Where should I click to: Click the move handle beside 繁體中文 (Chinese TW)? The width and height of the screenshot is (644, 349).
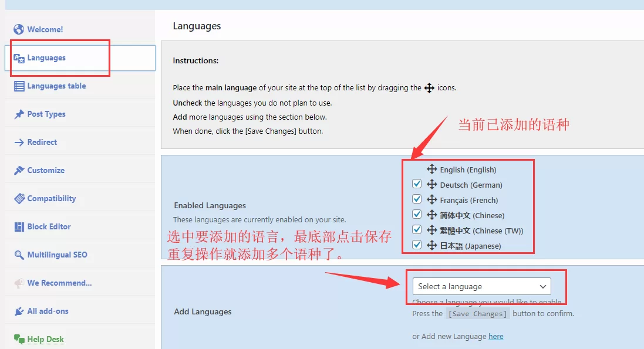[431, 230]
